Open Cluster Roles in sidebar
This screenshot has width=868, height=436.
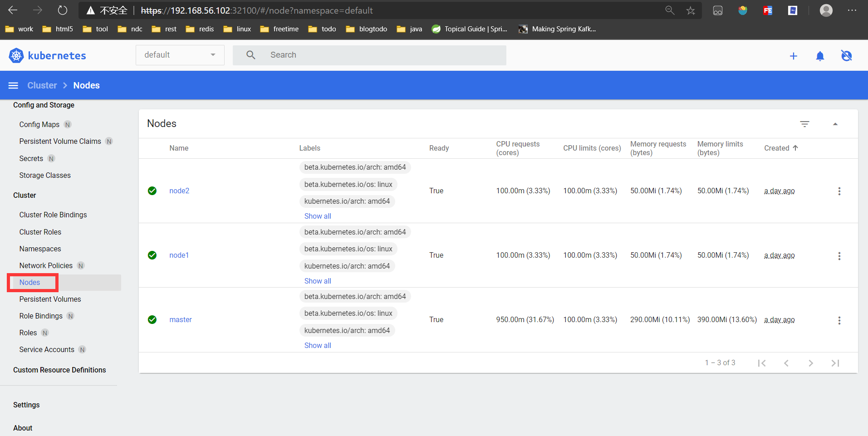[x=40, y=232]
